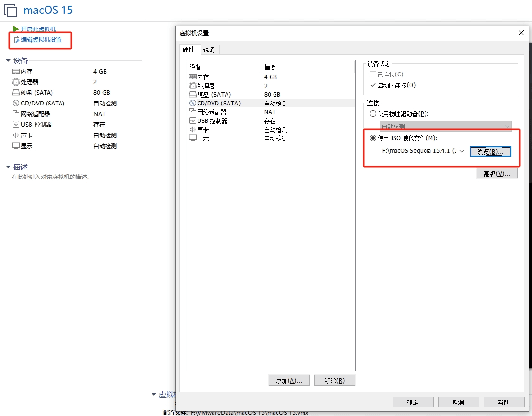Click the description text input area
Image resolution: width=532 pixels, height=416 pixels.
[x=51, y=177]
